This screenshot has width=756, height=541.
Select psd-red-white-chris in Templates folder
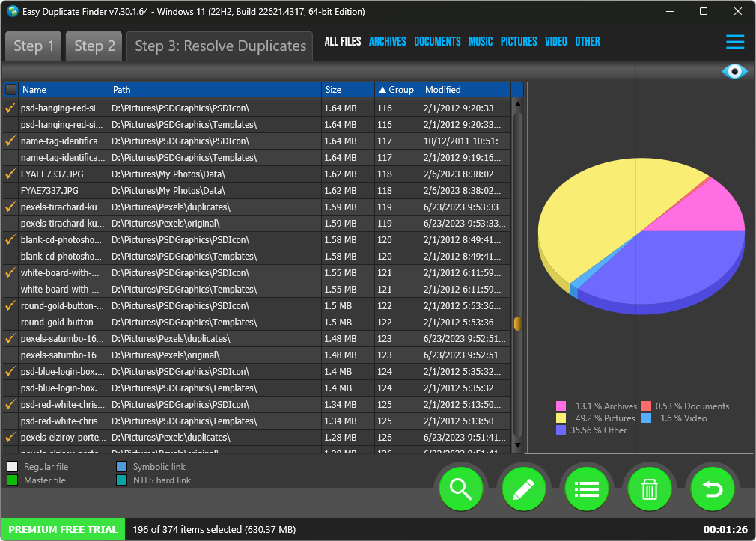coord(257,421)
